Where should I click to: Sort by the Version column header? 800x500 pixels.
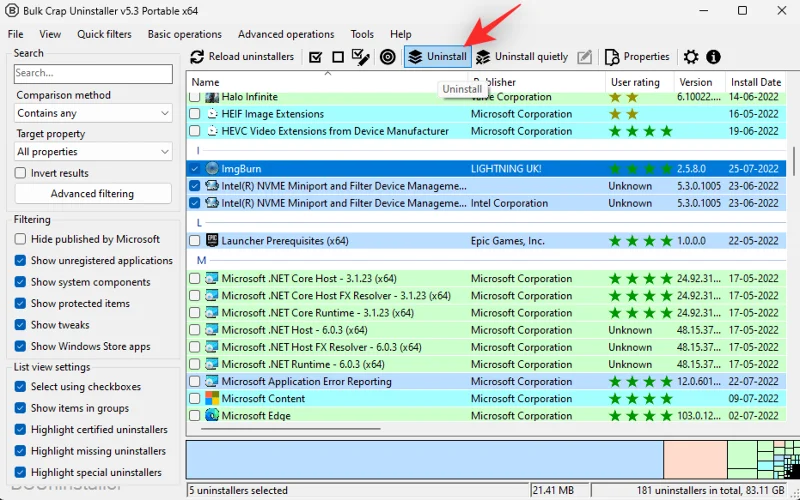click(x=699, y=82)
